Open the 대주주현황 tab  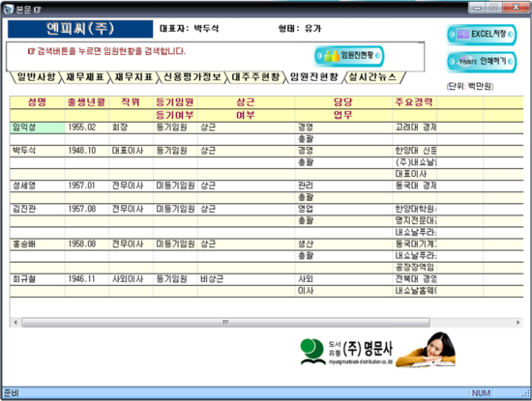point(255,77)
